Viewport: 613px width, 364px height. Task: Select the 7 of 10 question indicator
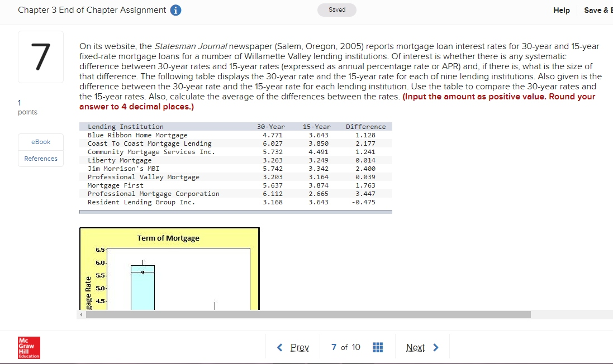(345, 347)
